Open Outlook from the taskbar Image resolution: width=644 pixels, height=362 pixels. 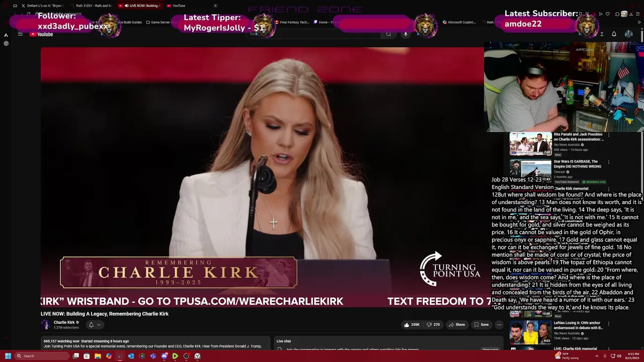click(x=131, y=356)
